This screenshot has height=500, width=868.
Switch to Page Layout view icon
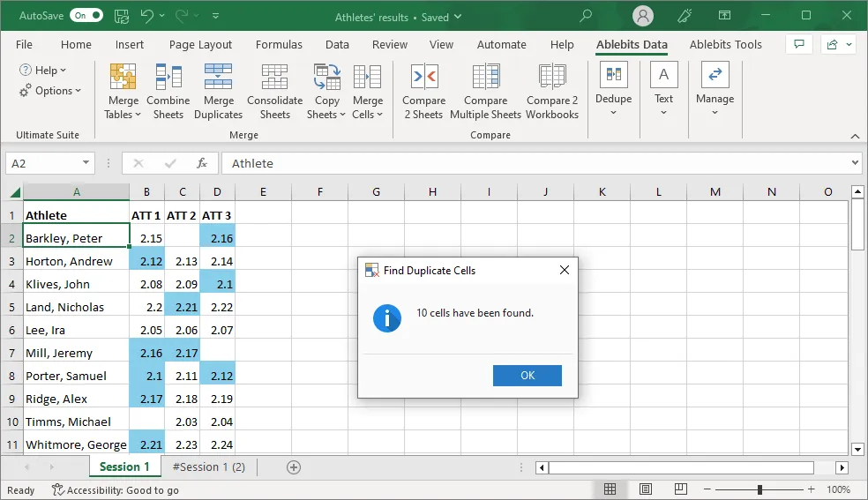pos(646,489)
